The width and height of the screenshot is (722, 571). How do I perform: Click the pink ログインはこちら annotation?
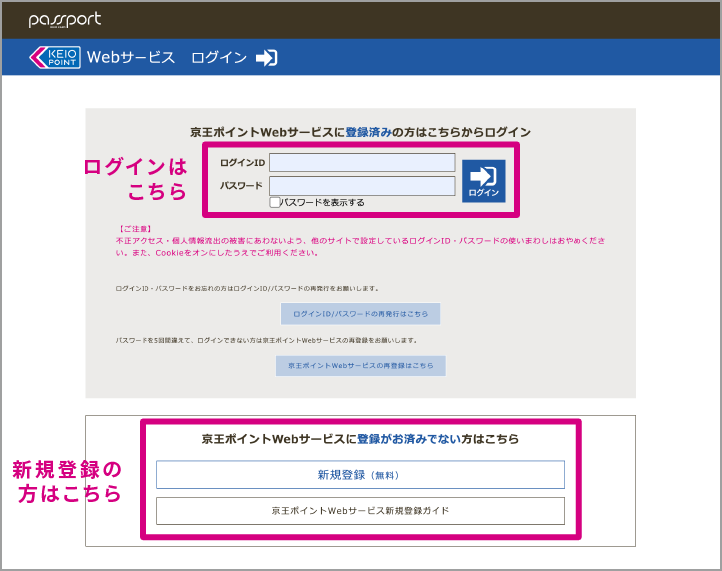[x=136, y=179]
